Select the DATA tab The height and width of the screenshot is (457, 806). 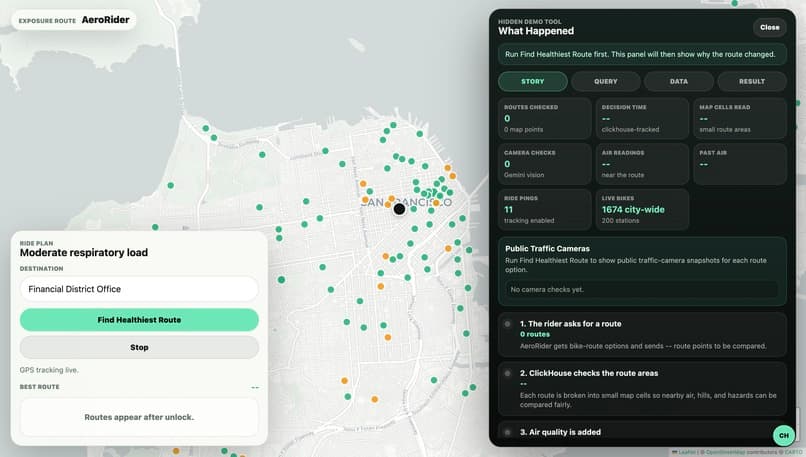pos(679,81)
